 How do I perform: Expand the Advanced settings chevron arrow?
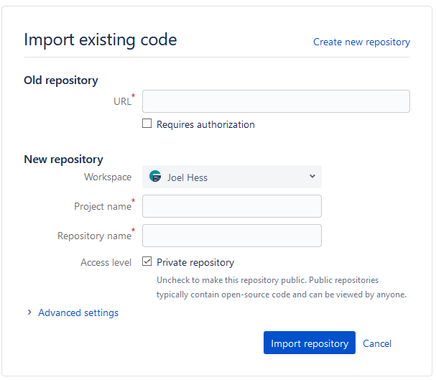tap(29, 312)
